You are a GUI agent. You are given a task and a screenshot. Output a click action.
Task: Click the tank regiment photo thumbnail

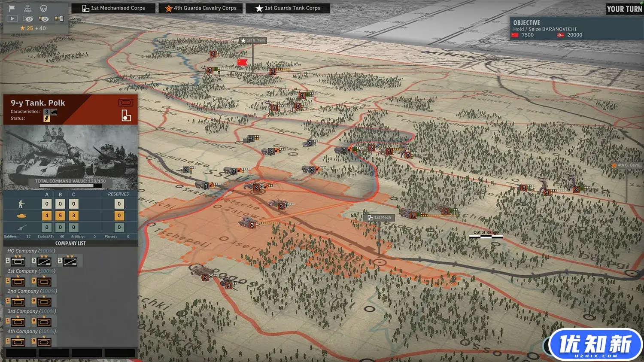click(70, 157)
